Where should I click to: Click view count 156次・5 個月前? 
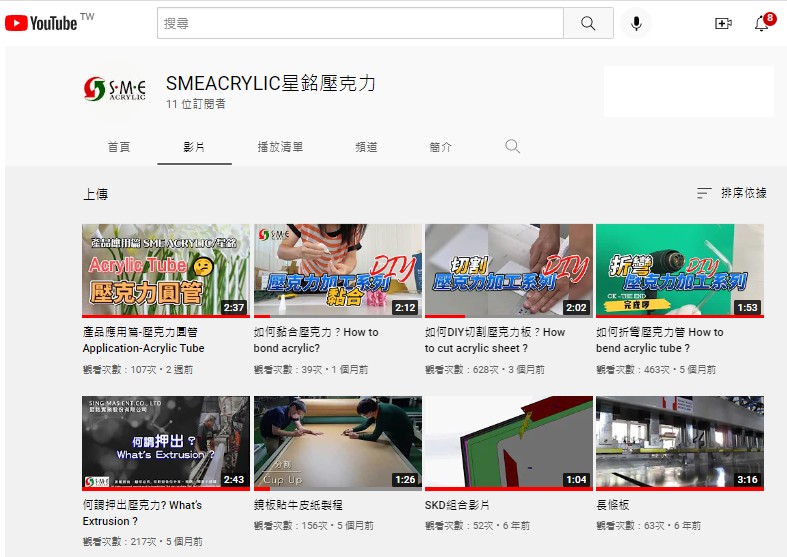[314, 525]
